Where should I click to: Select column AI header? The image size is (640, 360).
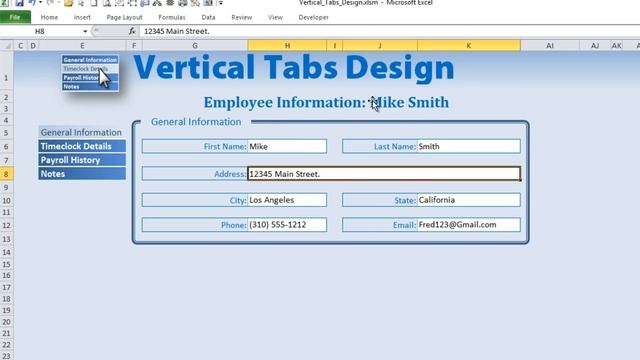coord(550,45)
